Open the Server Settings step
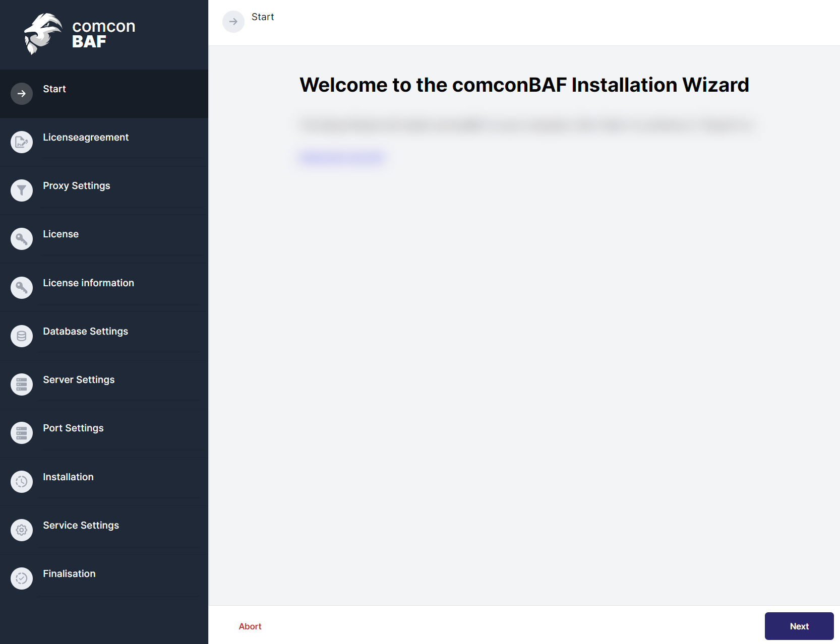Image resolution: width=840 pixels, height=644 pixels. click(79, 379)
